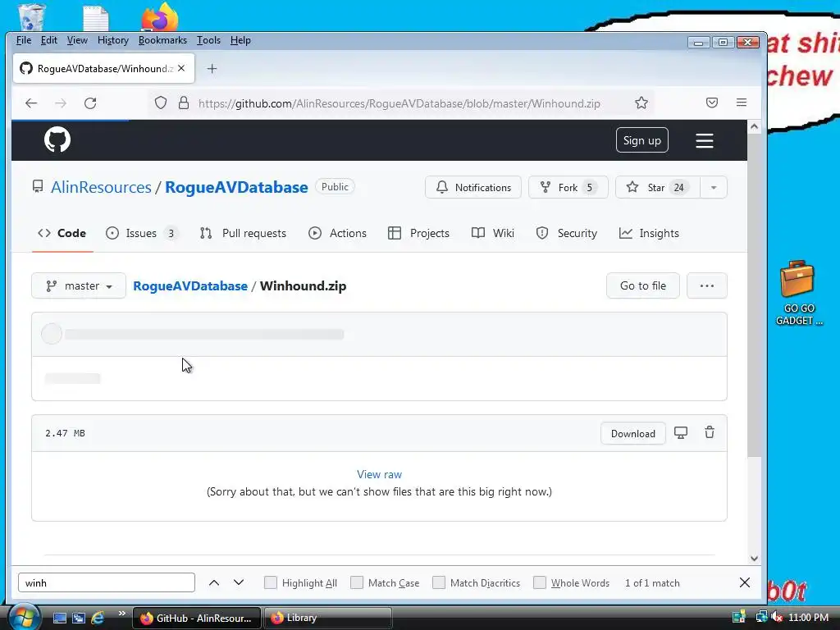Select the Code tab
Screen dimensions: 840x630
[x=62, y=233]
